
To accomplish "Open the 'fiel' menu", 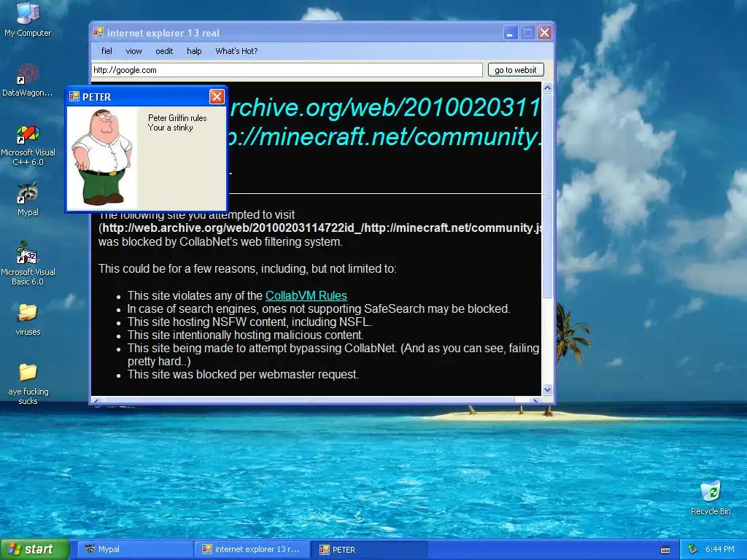I will [107, 51].
